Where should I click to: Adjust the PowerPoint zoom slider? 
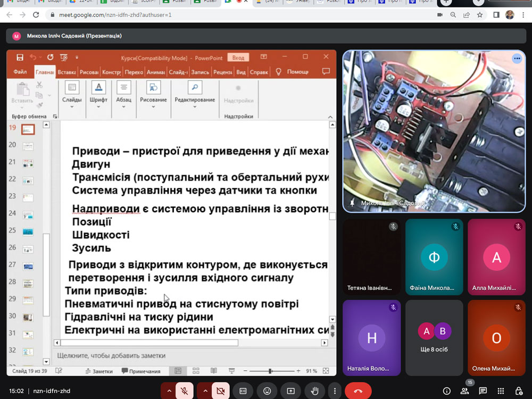pyautogui.click(x=270, y=371)
